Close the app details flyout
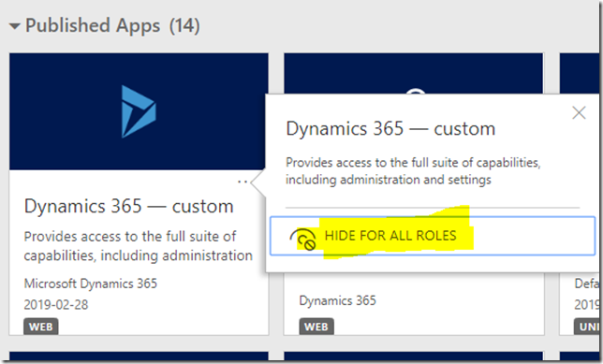Viewport: 603px width, 364px height. (x=579, y=113)
